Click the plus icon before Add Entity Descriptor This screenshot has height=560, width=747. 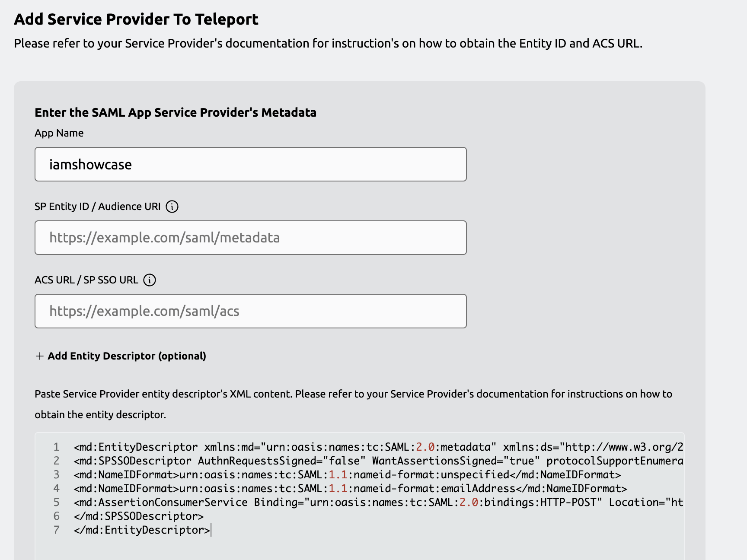(39, 356)
